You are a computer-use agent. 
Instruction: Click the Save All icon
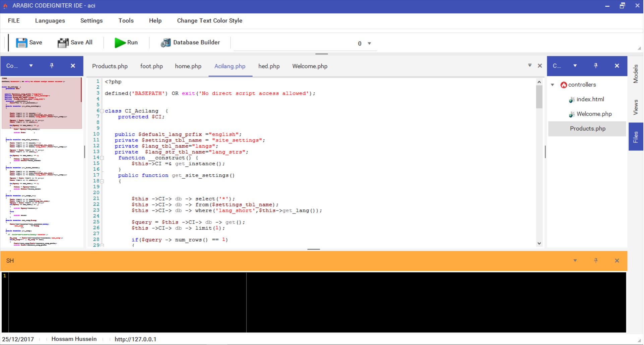63,42
